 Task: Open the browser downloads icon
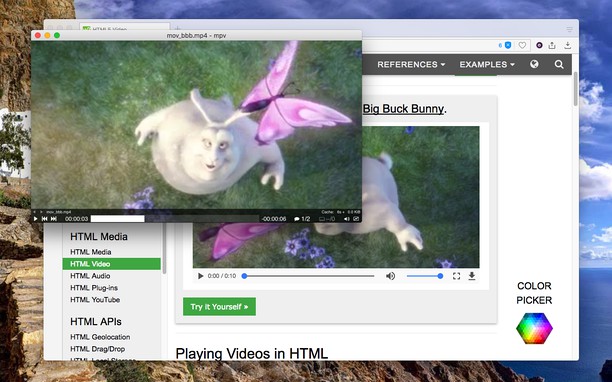(568, 45)
